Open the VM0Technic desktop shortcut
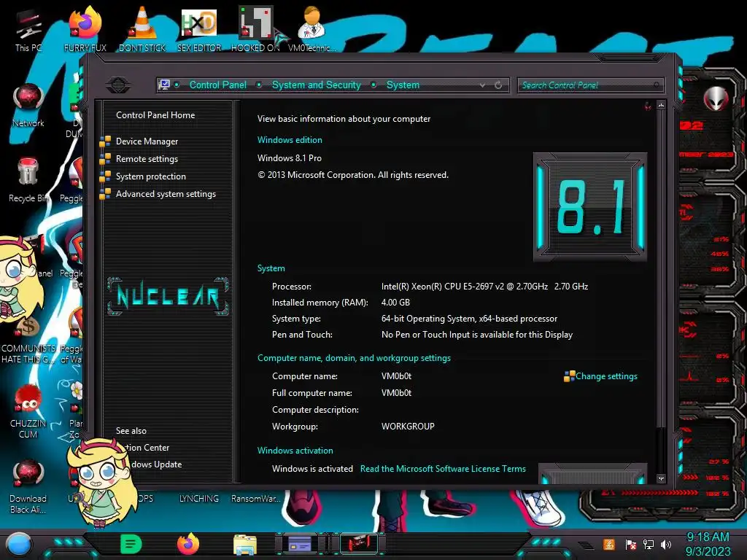This screenshot has height=560, width=747. coord(311,29)
